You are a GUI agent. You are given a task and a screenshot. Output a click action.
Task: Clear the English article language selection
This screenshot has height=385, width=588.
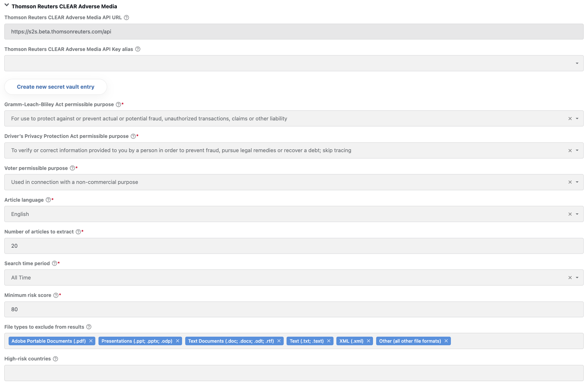click(x=570, y=214)
